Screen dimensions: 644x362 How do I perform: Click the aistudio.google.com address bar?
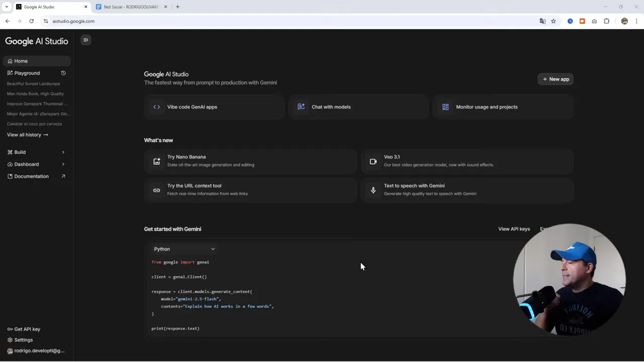(x=73, y=21)
